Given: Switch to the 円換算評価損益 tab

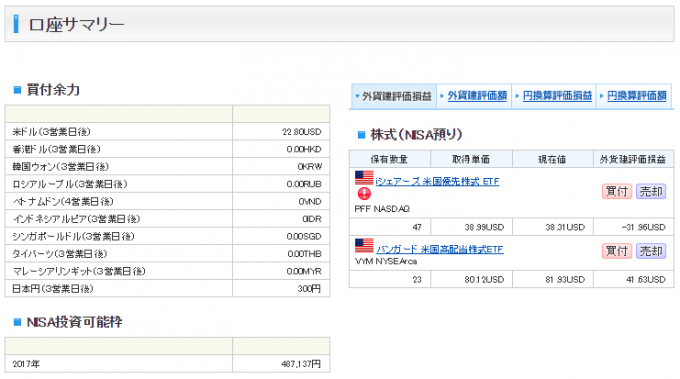Looking at the screenshot, I should pos(557,96).
